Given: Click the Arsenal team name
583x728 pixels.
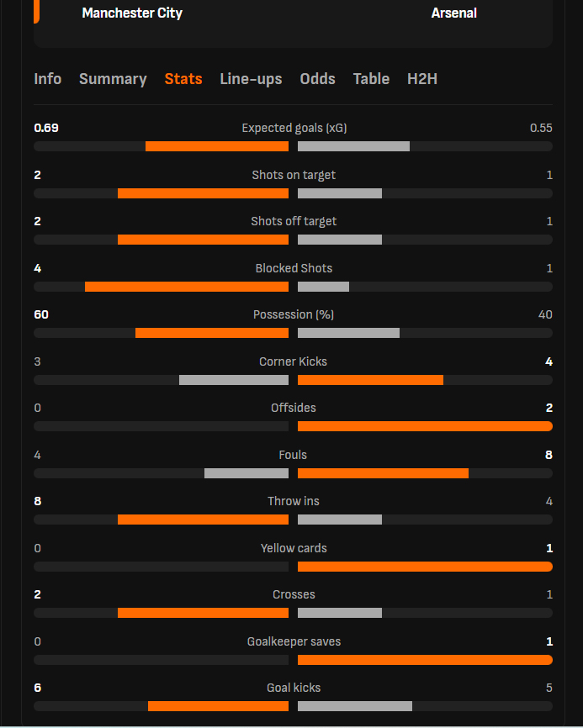Looking at the screenshot, I should [454, 13].
